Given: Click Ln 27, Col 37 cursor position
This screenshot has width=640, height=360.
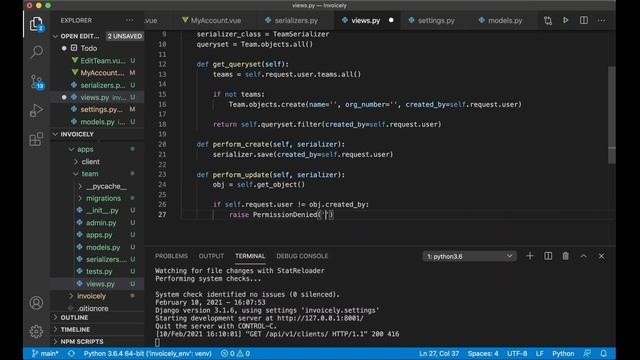Looking at the screenshot, I should click(439, 353).
